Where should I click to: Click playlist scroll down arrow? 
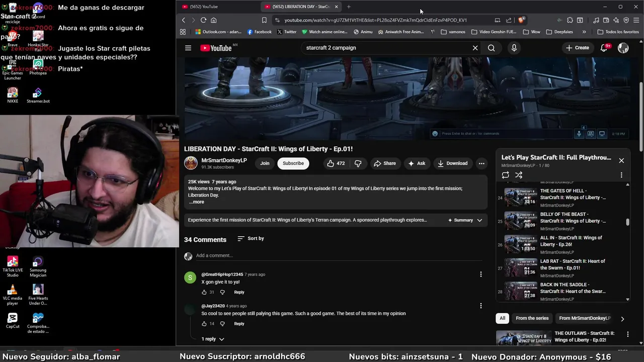[x=627, y=300]
